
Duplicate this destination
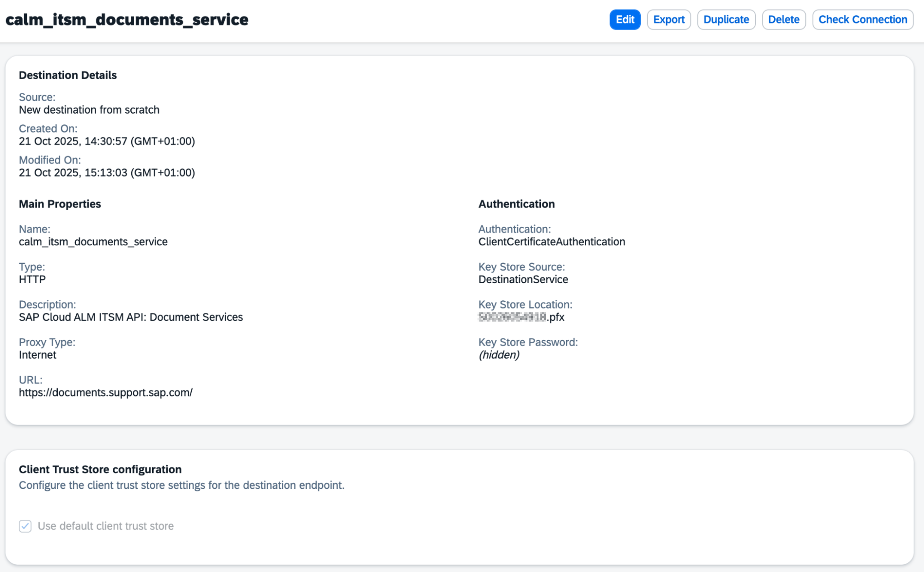coord(726,19)
